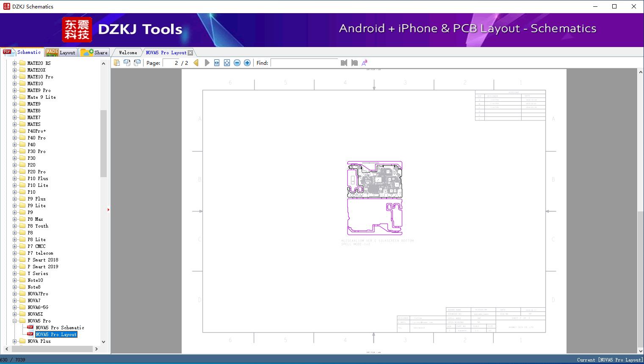Viewport: 644px width, 364px height.
Task: Go to the previous page
Action: [196, 63]
